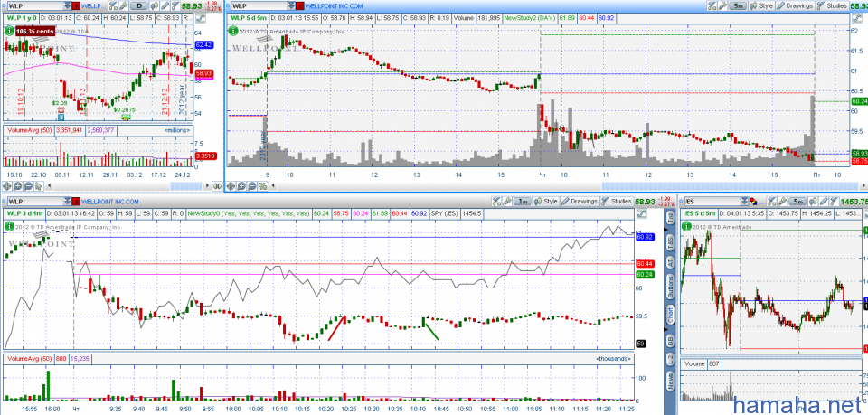Screen dimensions: 868x415
Task: Click the red link indicator in the bottom 1m chart header
Action: pos(76,201)
